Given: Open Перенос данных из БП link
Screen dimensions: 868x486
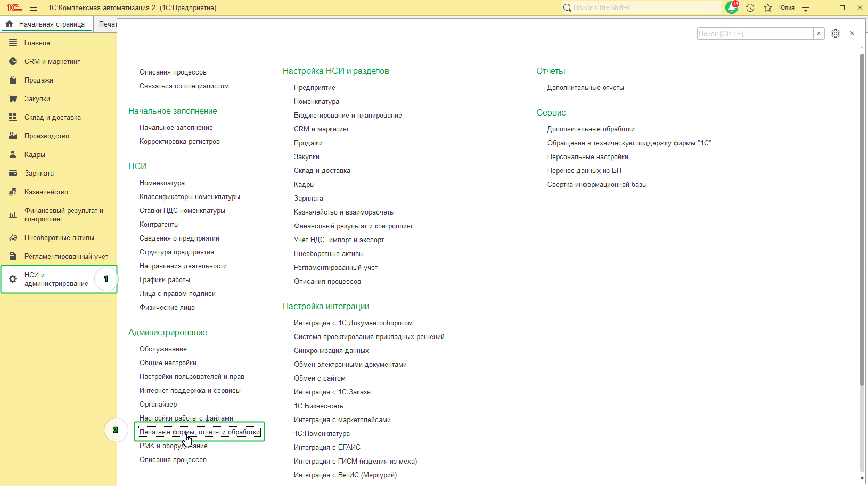Looking at the screenshot, I should point(584,170).
